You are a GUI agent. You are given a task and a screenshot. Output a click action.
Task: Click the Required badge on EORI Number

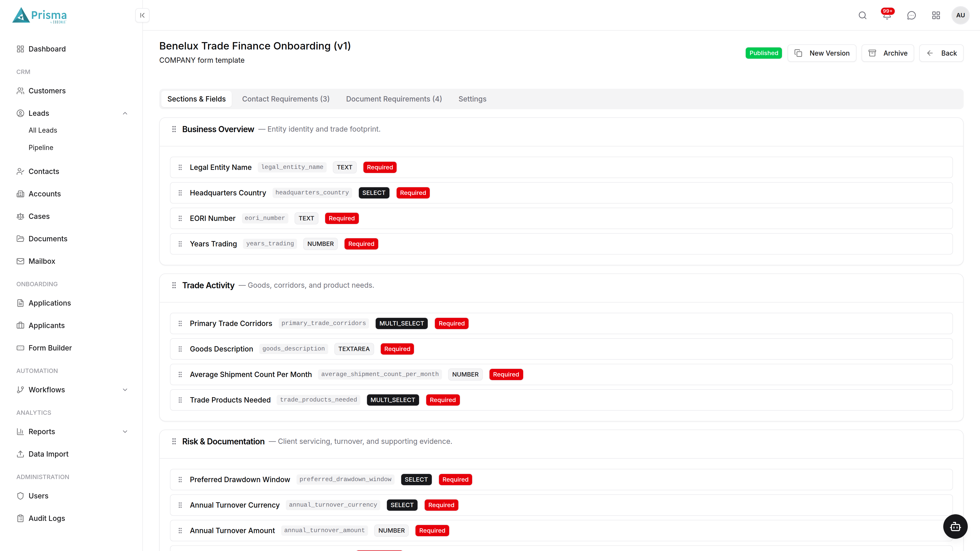coord(342,218)
